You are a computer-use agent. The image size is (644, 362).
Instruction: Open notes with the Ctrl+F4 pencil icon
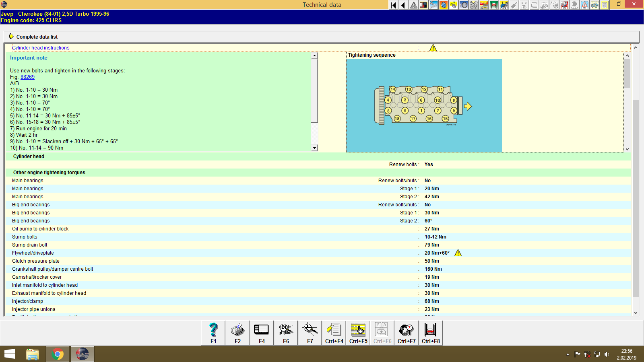334,333
